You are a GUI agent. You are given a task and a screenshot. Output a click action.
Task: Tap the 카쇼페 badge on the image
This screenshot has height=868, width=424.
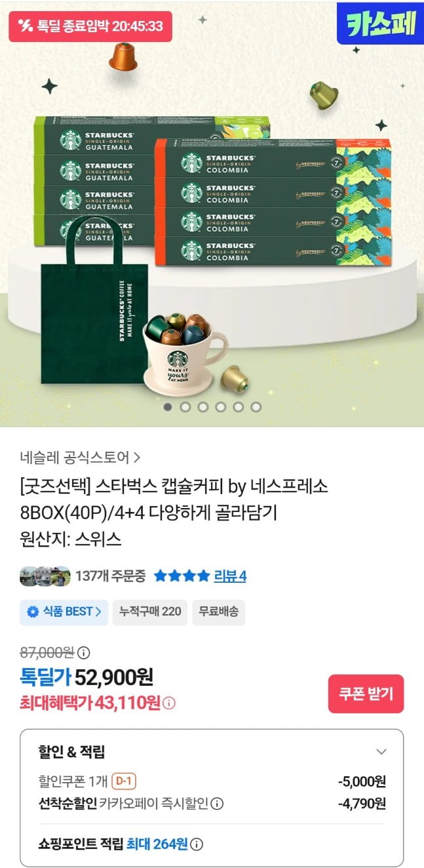[x=380, y=24]
